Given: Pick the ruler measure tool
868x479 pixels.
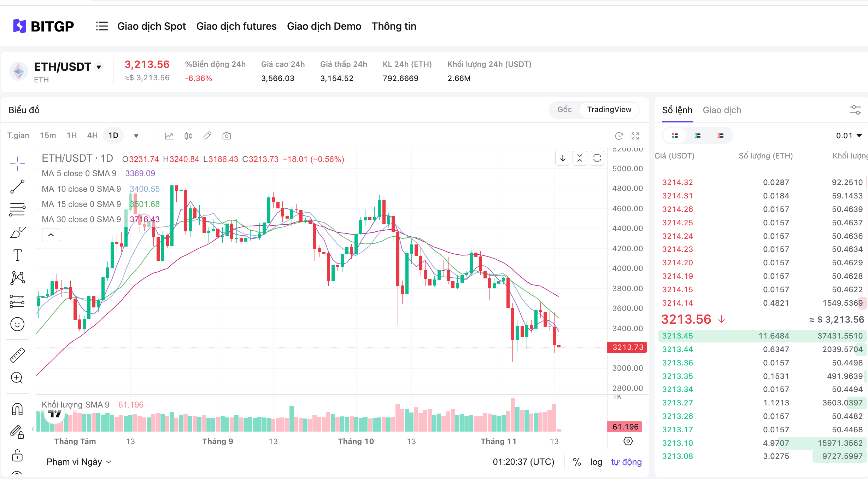Looking at the screenshot, I should click(x=17, y=355).
